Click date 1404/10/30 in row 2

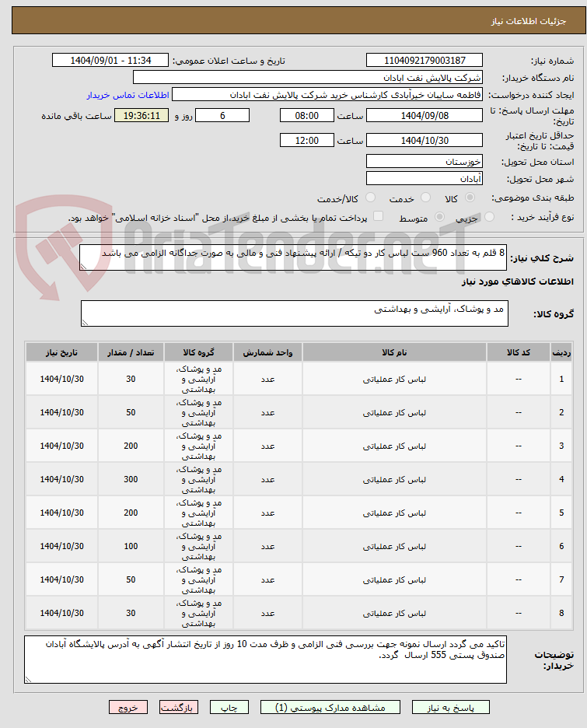(x=61, y=412)
